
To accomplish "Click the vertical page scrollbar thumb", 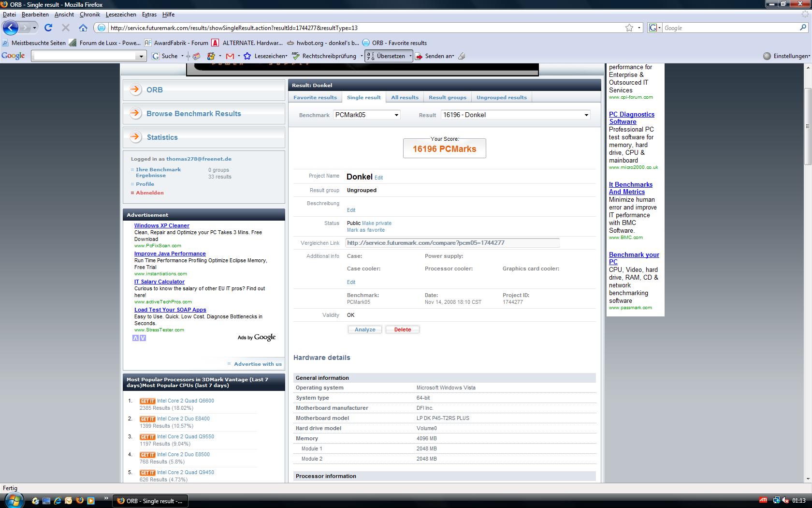I will point(807,126).
